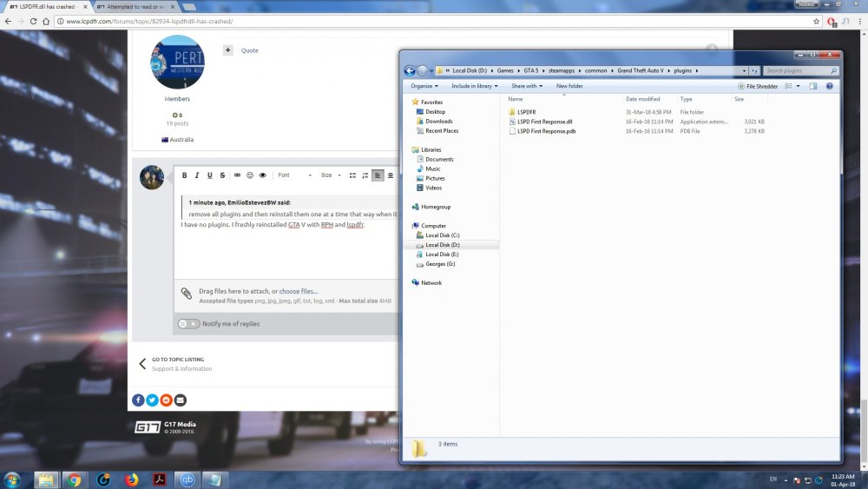Click the insert link icon in the editor
Viewport: 868px width, 489px height.
point(237,175)
